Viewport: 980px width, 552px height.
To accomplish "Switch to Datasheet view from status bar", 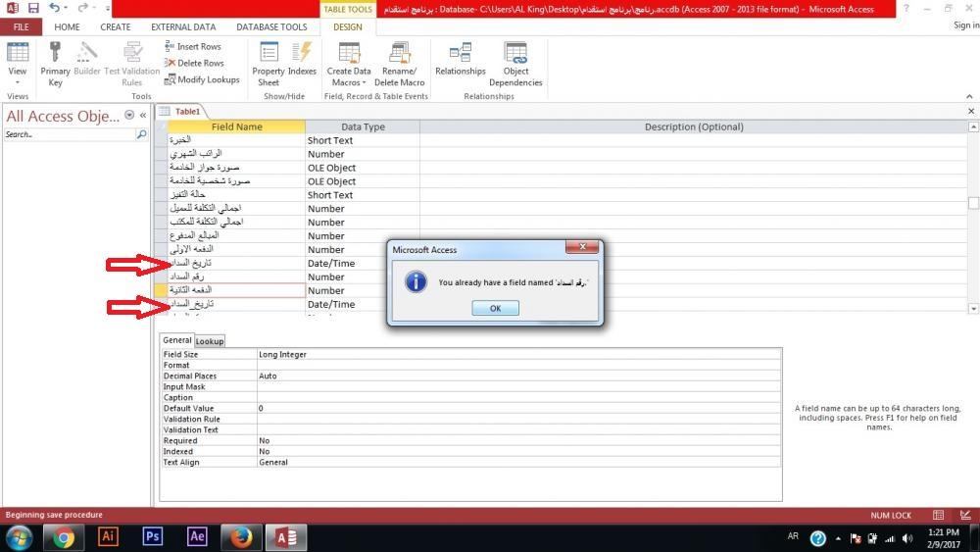I will point(938,515).
